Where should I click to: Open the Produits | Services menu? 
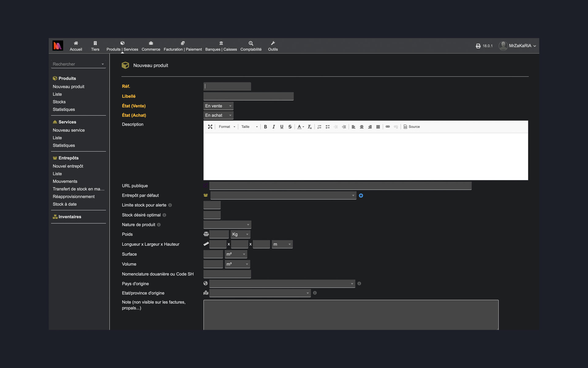pos(122,46)
